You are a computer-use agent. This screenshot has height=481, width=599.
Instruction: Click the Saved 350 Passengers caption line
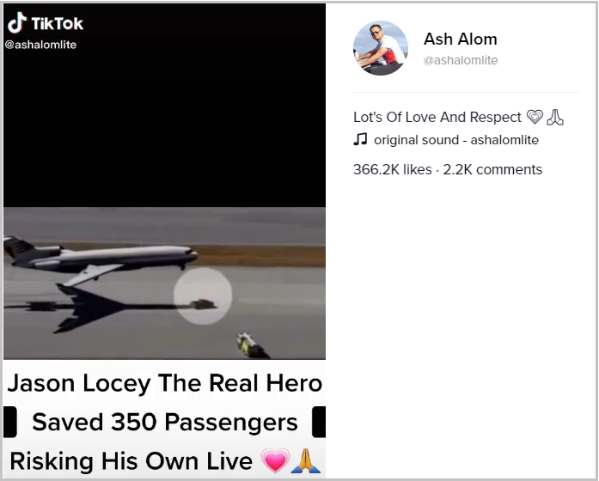pos(165,422)
